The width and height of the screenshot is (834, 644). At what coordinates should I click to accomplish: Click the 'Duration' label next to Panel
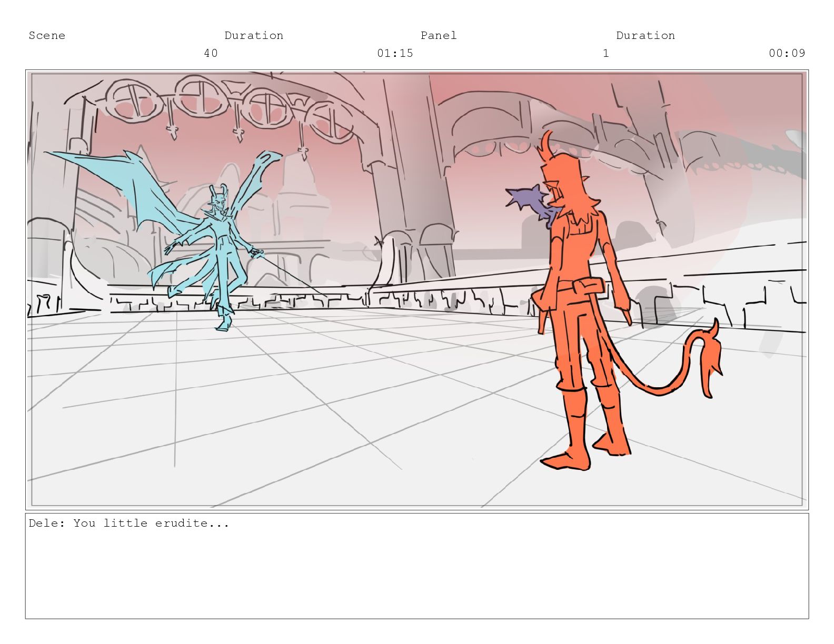coord(646,36)
